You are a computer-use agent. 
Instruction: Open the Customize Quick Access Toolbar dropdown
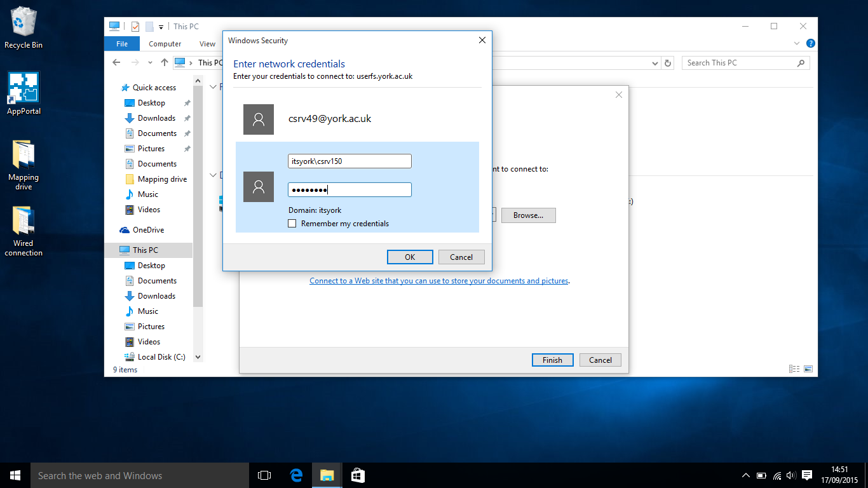pyautogui.click(x=161, y=27)
